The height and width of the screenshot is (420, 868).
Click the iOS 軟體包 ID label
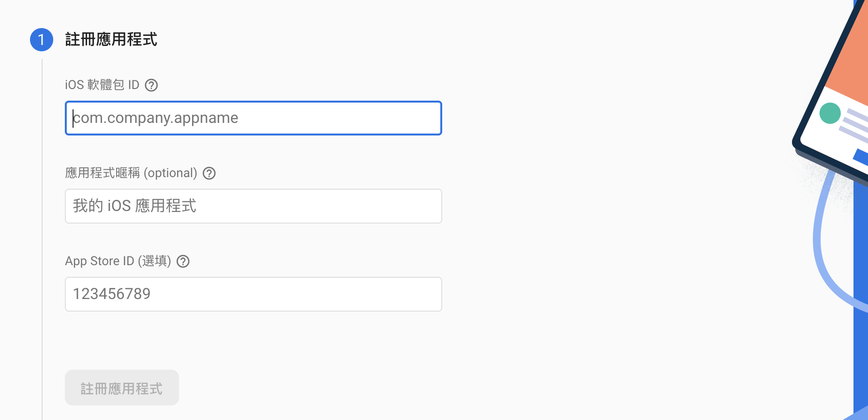click(x=102, y=85)
